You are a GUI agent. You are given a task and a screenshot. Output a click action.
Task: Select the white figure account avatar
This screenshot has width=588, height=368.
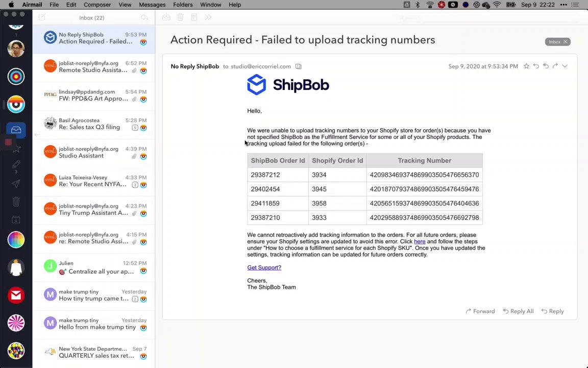tap(16, 268)
